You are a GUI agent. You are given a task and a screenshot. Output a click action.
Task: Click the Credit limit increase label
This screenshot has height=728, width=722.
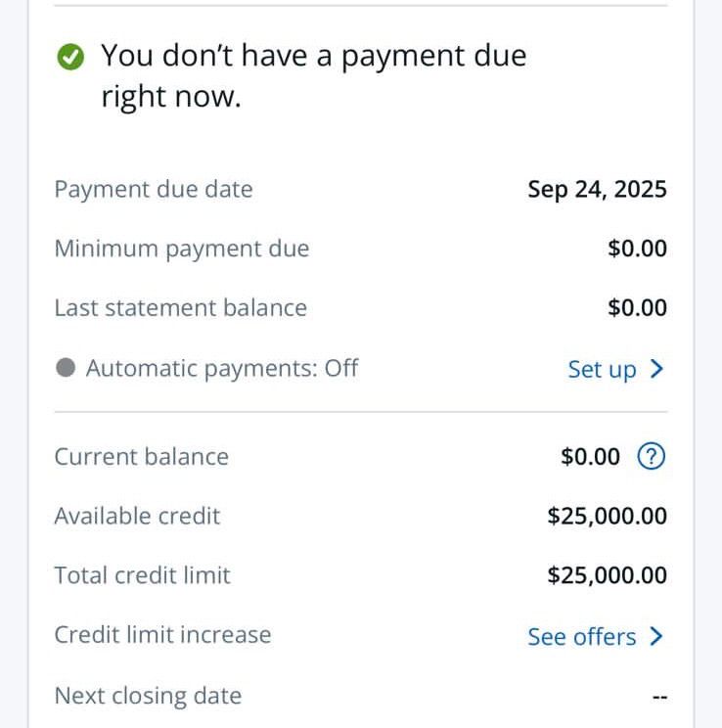pos(162,634)
